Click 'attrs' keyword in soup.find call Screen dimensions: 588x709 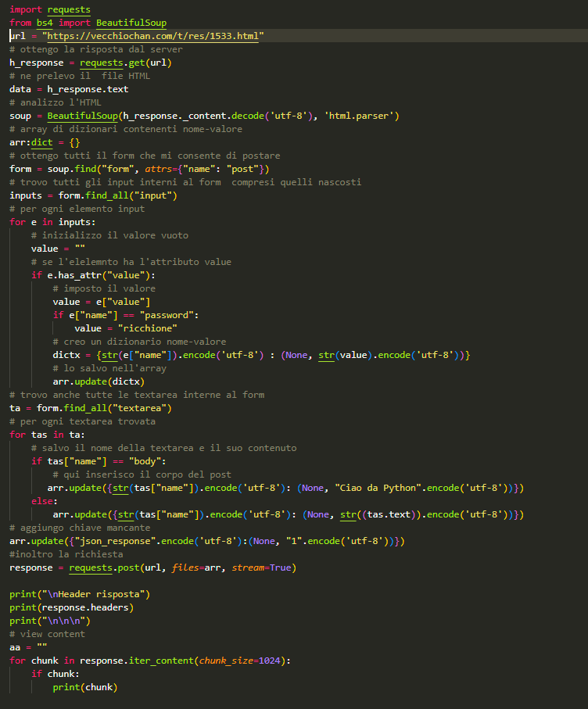pos(158,169)
